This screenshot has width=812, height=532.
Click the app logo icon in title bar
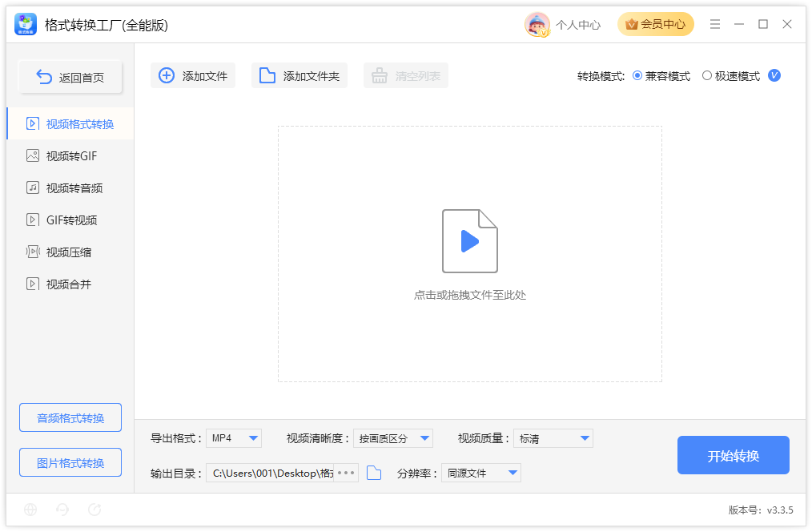click(26, 24)
